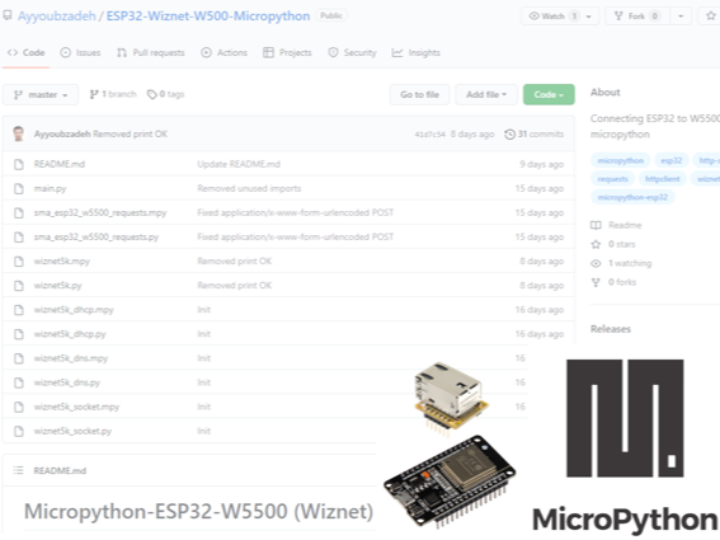Image resolution: width=720 pixels, height=540 pixels.
Task: Expand the master branch dropdown
Action: [x=40, y=95]
